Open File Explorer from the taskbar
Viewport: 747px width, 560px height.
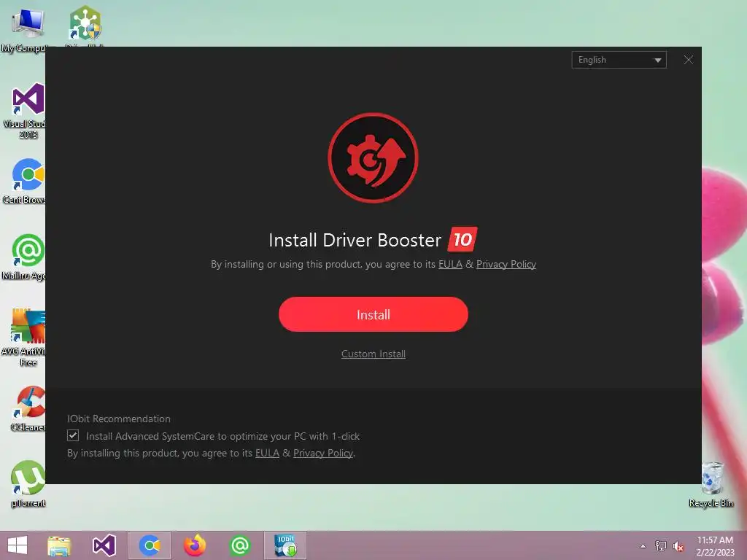[59, 545]
